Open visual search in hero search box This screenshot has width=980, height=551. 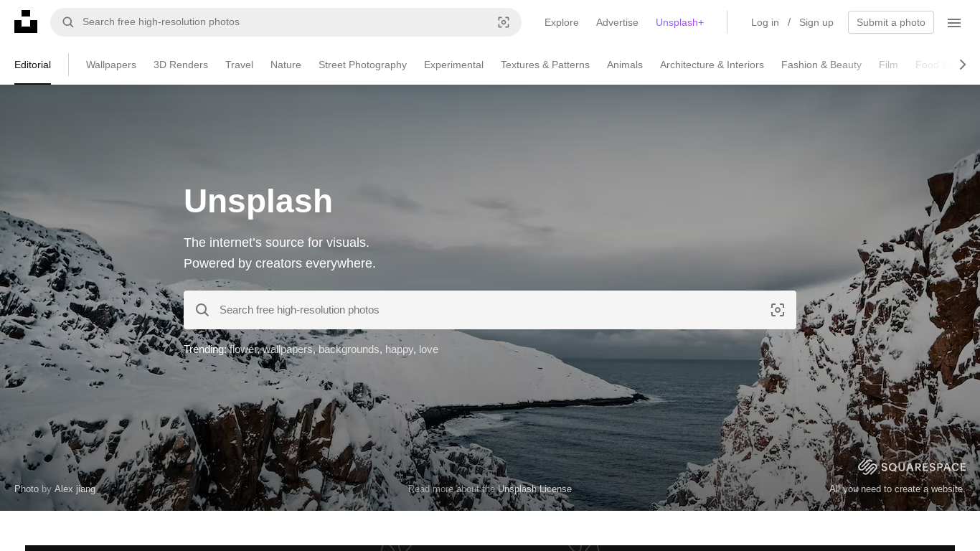[778, 310]
